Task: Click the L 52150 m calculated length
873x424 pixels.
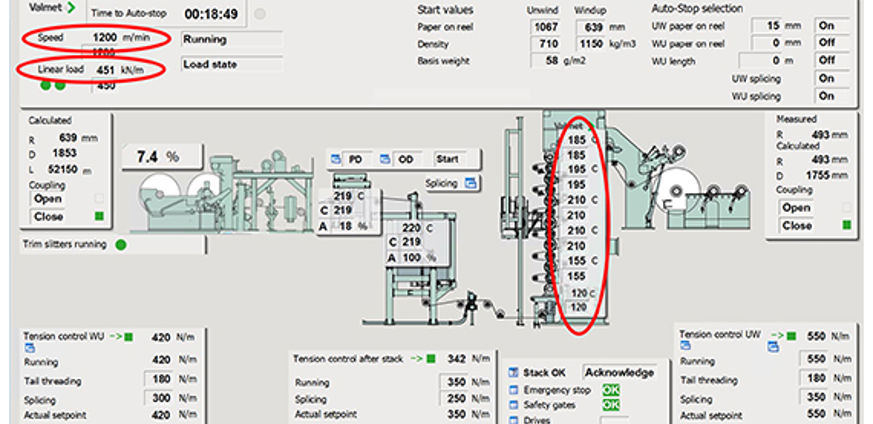Action: coord(60,170)
